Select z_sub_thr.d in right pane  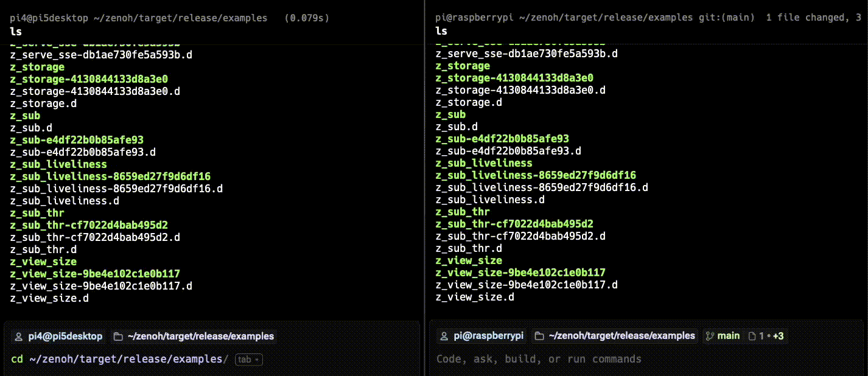469,248
